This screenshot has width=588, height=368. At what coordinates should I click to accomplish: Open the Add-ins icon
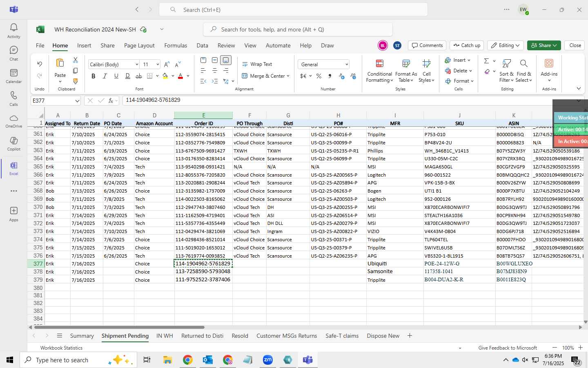pos(549,63)
